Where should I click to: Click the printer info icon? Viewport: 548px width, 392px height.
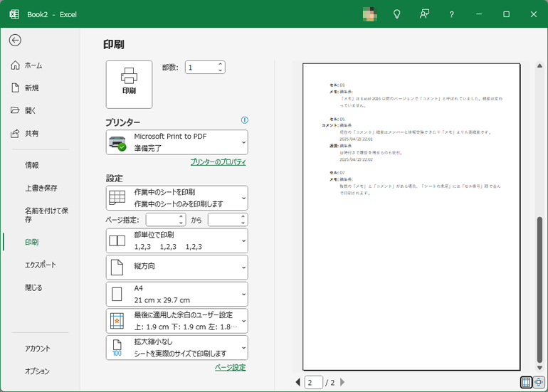pos(244,121)
